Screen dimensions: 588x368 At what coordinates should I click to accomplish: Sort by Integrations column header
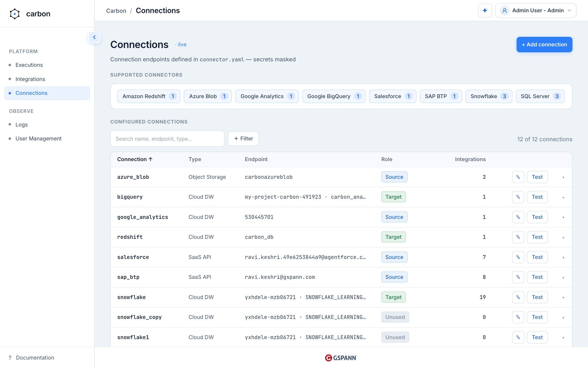coord(470,159)
